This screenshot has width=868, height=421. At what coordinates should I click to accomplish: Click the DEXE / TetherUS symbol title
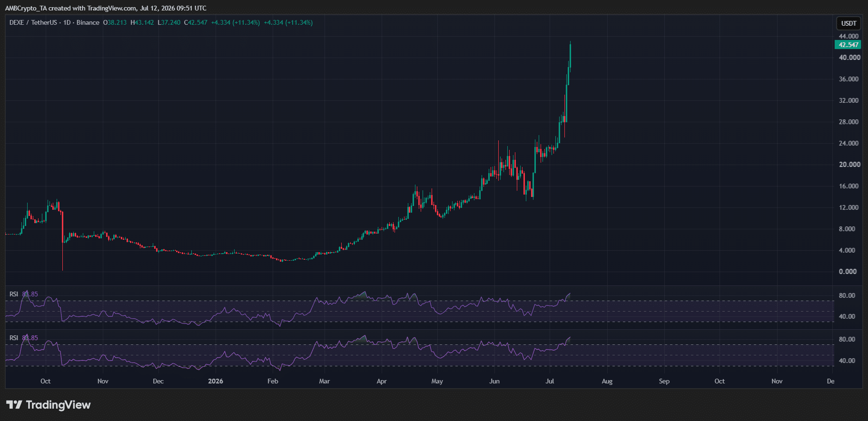pos(33,22)
